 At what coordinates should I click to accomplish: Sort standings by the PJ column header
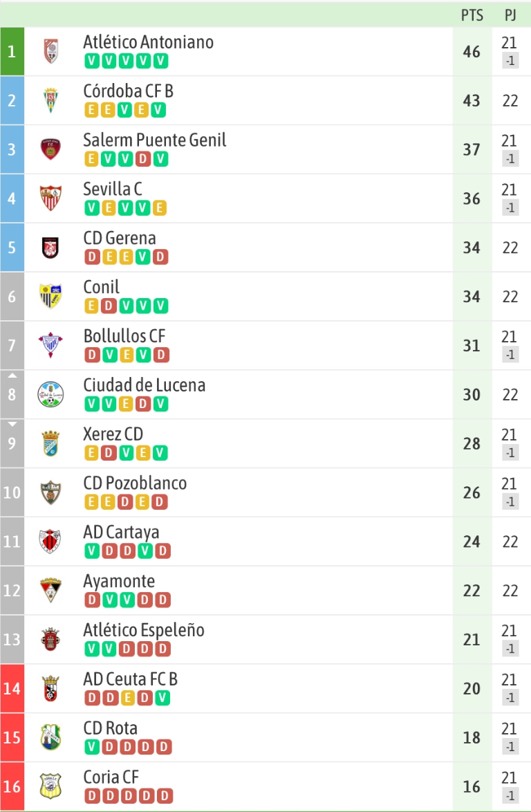tap(510, 15)
